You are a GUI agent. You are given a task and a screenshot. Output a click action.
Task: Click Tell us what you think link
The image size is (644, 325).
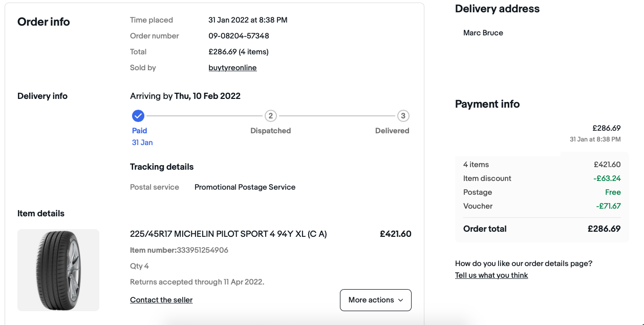[491, 275]
